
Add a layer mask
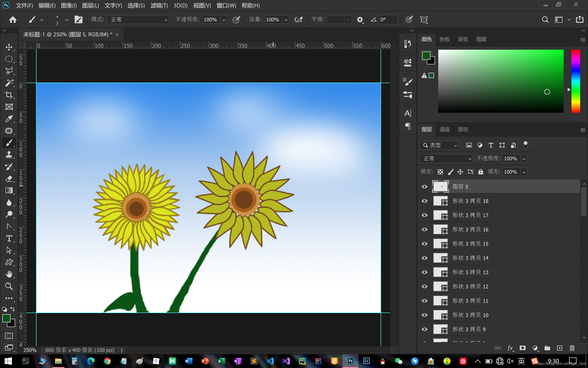coord(522,348)
